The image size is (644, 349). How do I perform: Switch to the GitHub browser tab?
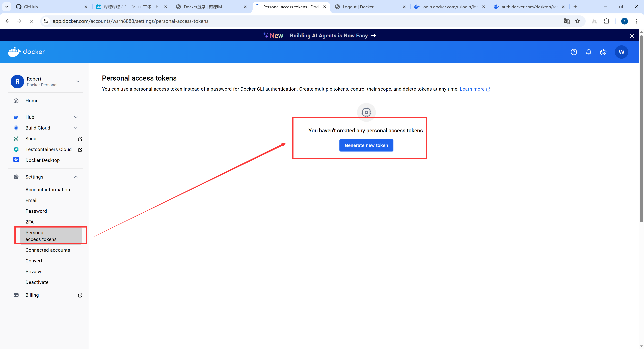31,7
